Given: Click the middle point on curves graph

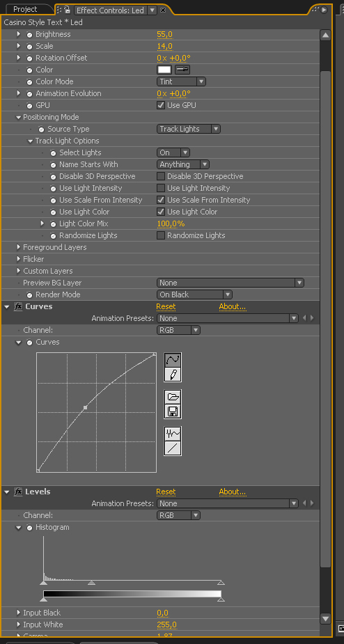Looking at the screenshot, I should (85, 407).
